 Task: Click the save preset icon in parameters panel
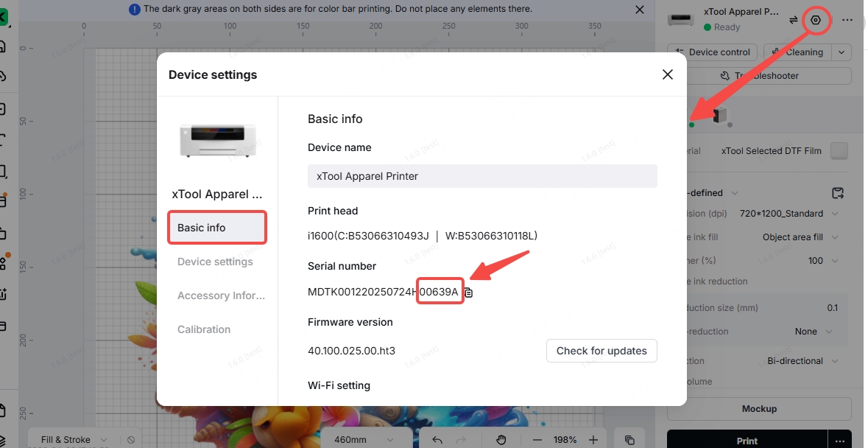pyautogui.click(x=838, y=193)
